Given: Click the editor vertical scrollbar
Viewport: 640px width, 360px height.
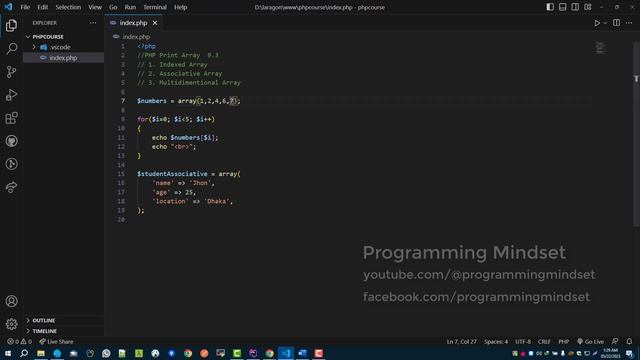Looking at the screenshot, I should (x=636, y=133).
